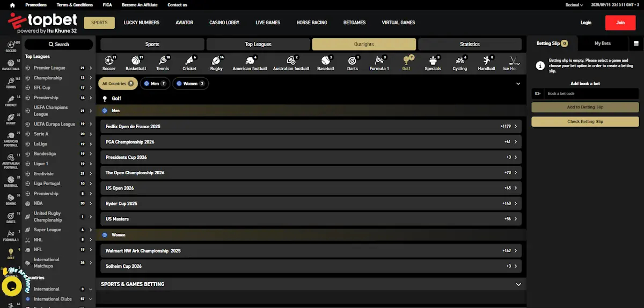Click Add to Betting Slip button
644x308 pixels.
(x=585, y=107)
